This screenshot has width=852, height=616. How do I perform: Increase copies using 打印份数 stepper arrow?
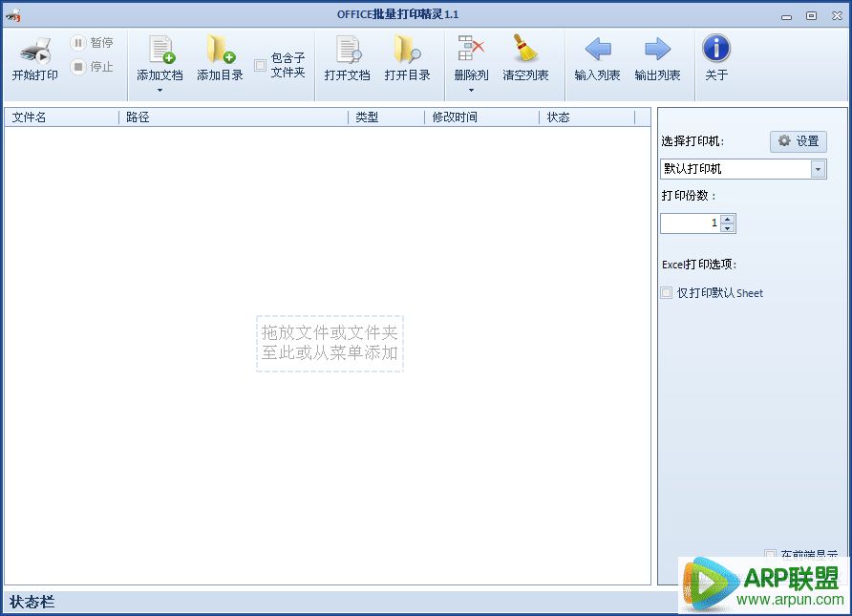(x=728, y=218)
